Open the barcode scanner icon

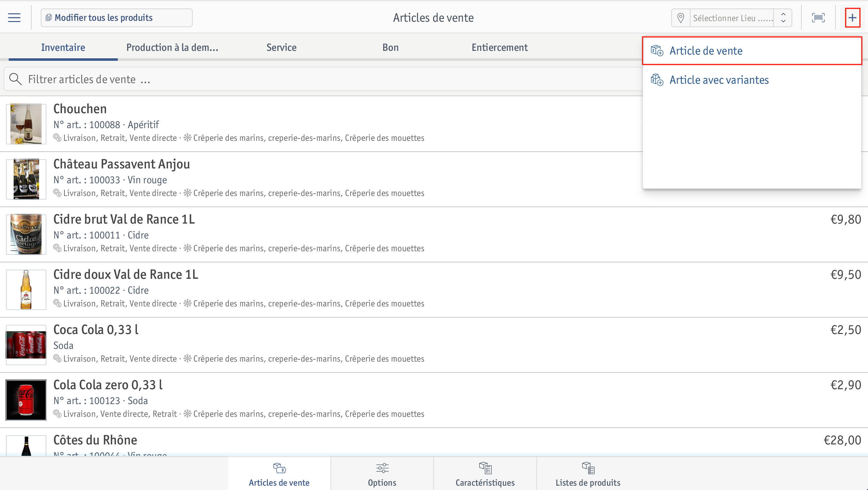[818, 18]
